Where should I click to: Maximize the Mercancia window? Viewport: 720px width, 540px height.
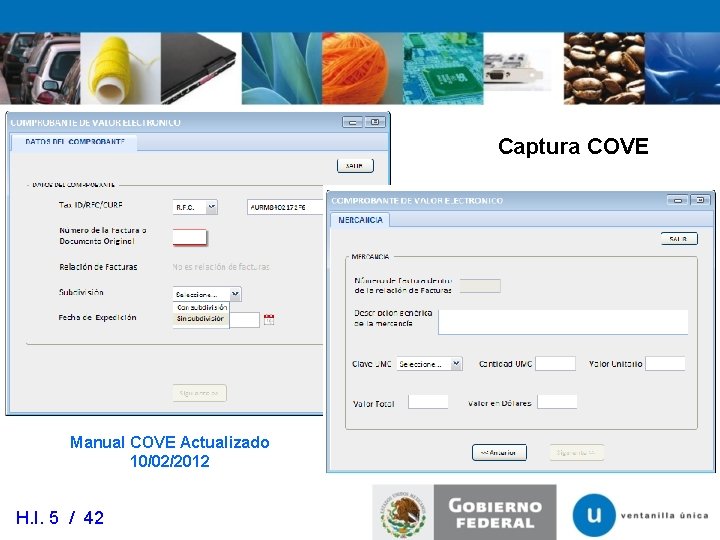[x=700, y=200]
